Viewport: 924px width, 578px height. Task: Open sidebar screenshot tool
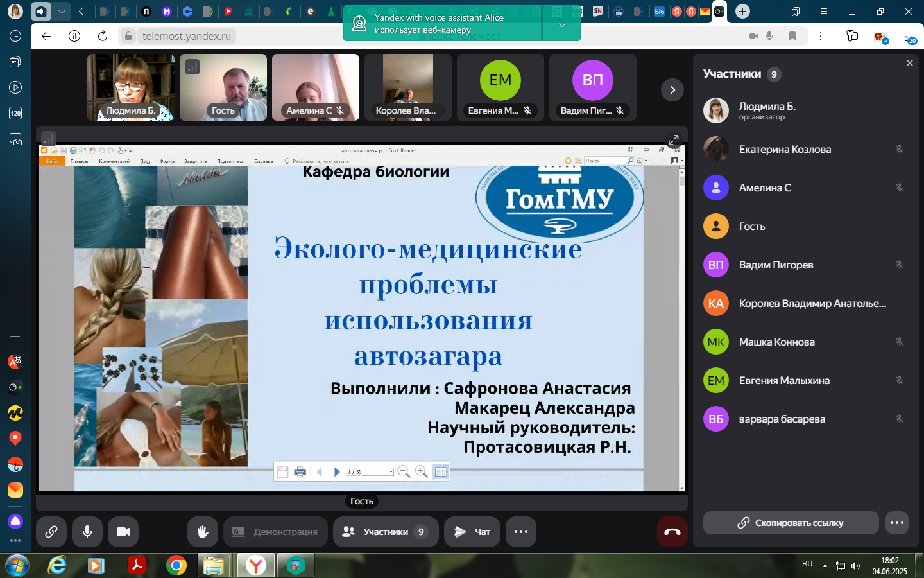pyautogui.click(x=15, y=139)
